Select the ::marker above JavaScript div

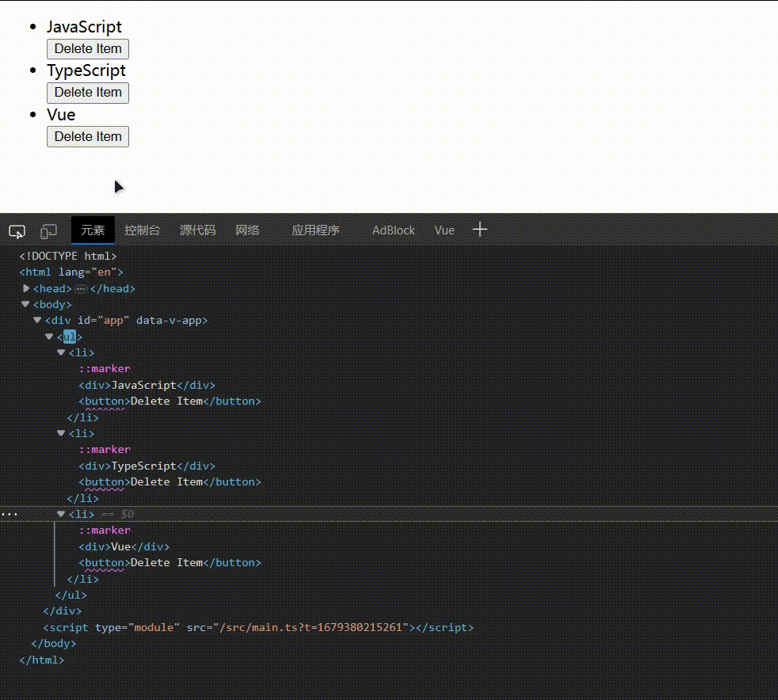[x=105, y=368]
